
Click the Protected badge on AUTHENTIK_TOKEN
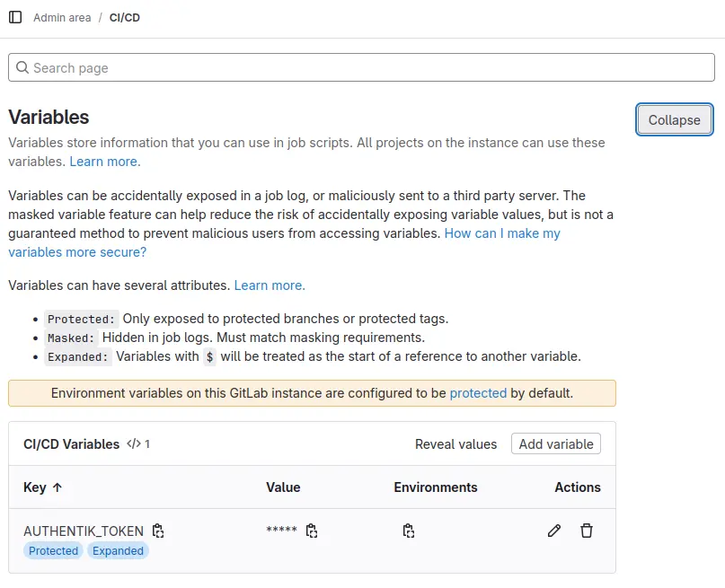click(54, 551)
